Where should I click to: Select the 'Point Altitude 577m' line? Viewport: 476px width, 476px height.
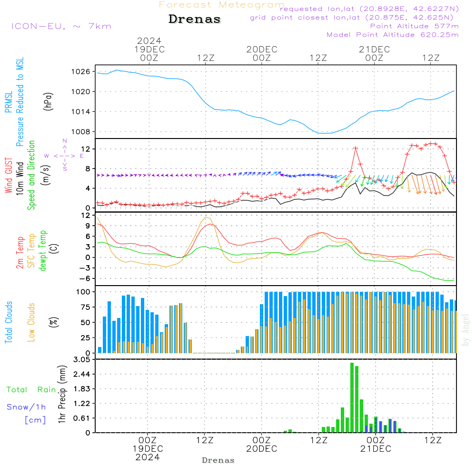coord(415,26)
